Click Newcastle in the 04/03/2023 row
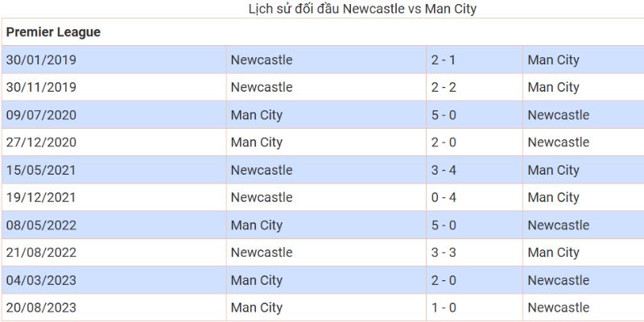644x322 pixels. point(558,280)
